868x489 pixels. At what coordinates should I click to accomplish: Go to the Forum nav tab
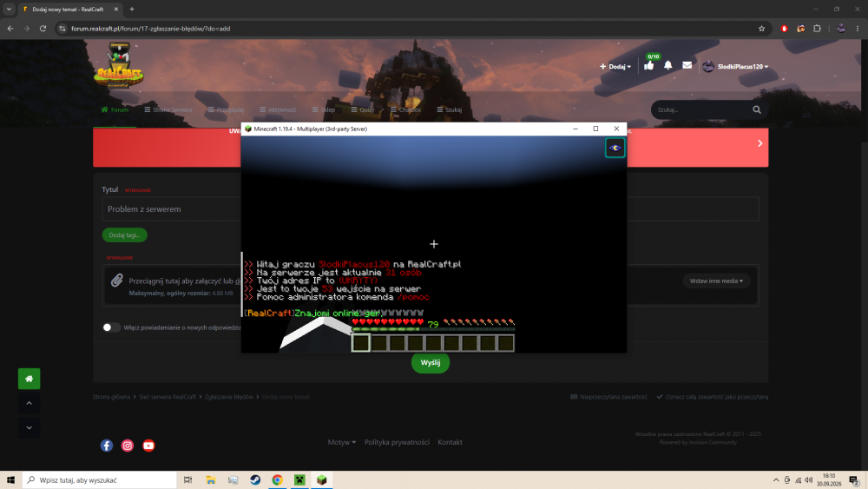(x=115, y=109)
